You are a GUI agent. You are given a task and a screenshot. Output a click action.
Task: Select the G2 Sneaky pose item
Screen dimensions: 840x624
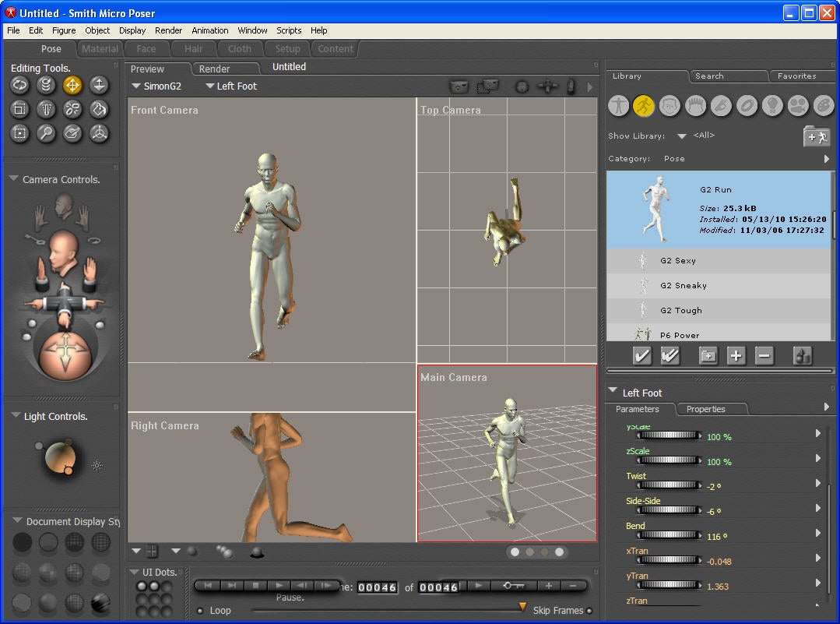tap(683, 286)
